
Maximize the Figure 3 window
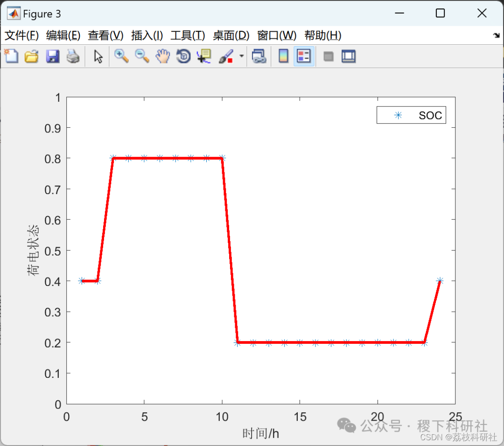(x=440, y=13)
